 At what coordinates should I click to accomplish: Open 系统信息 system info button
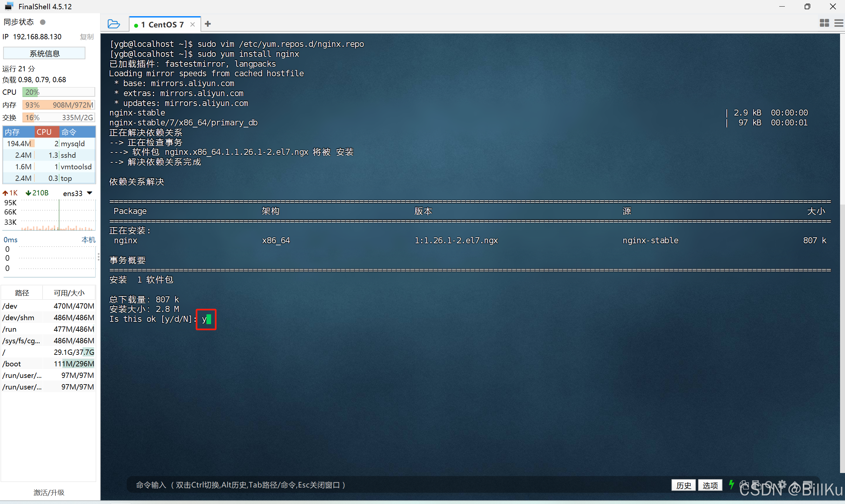point(44,53)
